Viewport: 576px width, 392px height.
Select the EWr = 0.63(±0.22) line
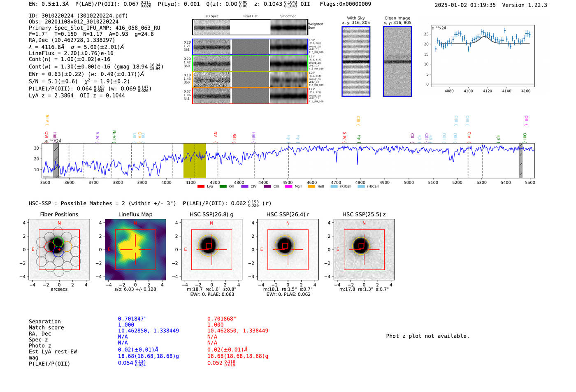point(86,74)
